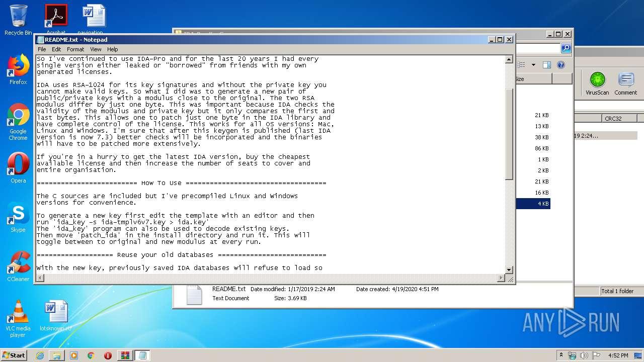Place cursor on the 'How To Use' heading line

181,183
